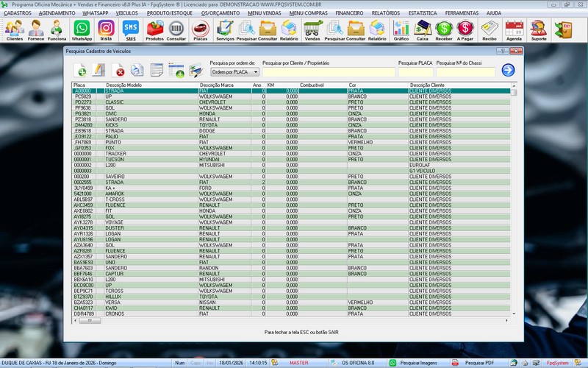This screenshot has width=588, height=368.
Task: Click the add new vehicle icon
Action: 79,71
